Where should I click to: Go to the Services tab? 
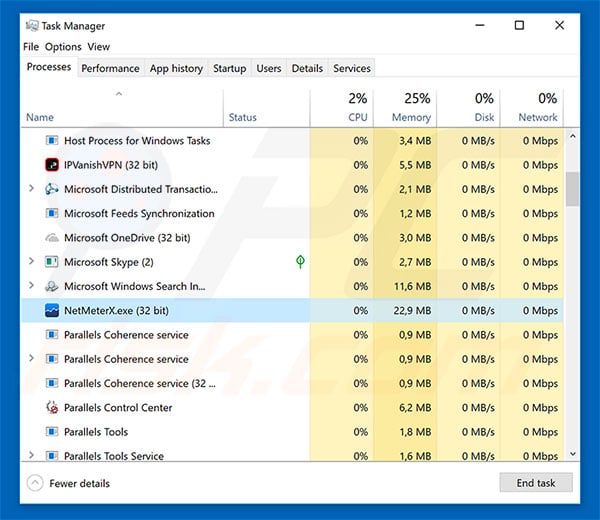tap(352, 68)
